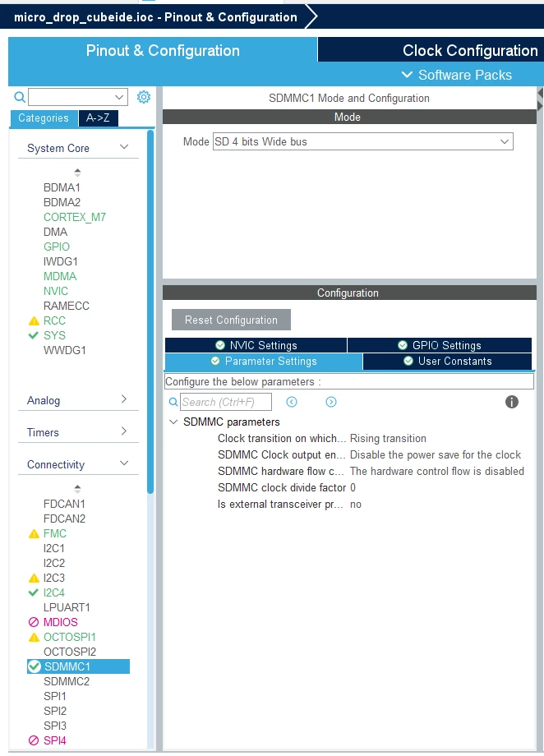
Task: Select the Categories view tab
Action: click(44, 118)
